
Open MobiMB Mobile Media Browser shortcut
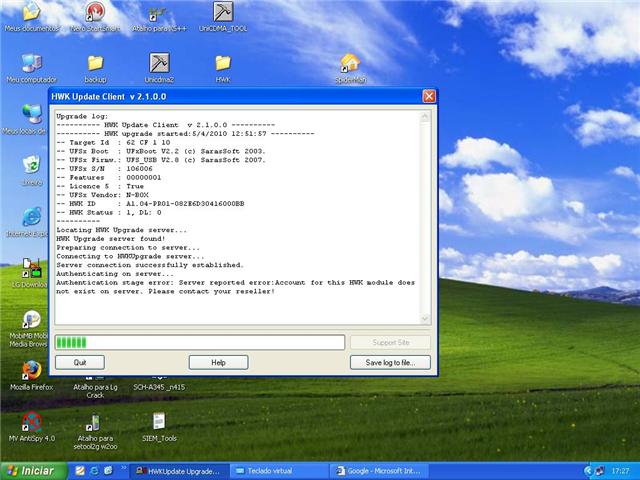pos(29,329)
